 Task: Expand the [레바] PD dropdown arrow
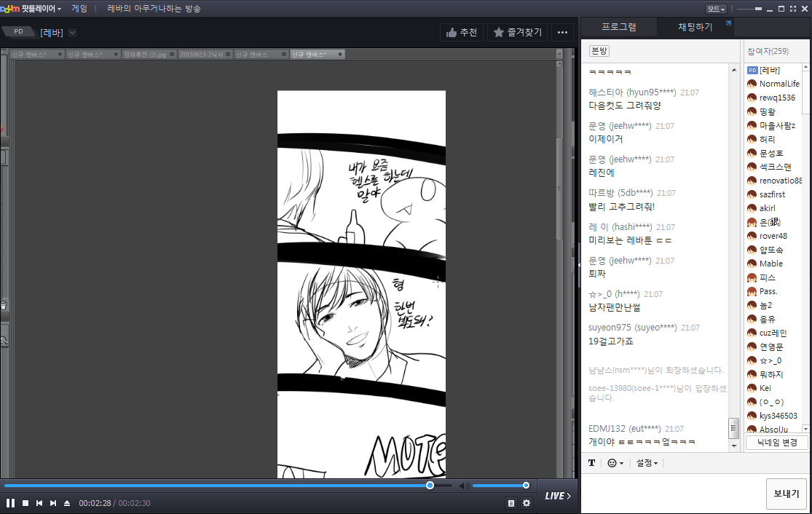click(x=73, y=33)
